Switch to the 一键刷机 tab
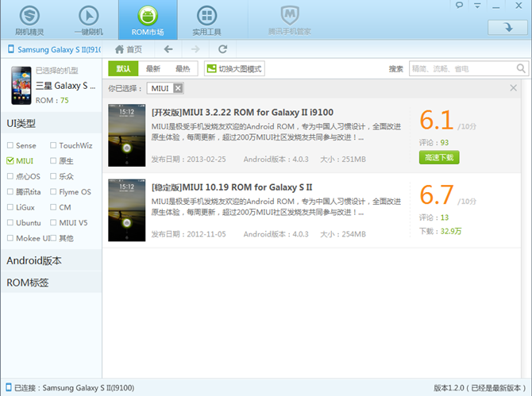The width and height of the screenshot is (532, 396). (89, 20)
